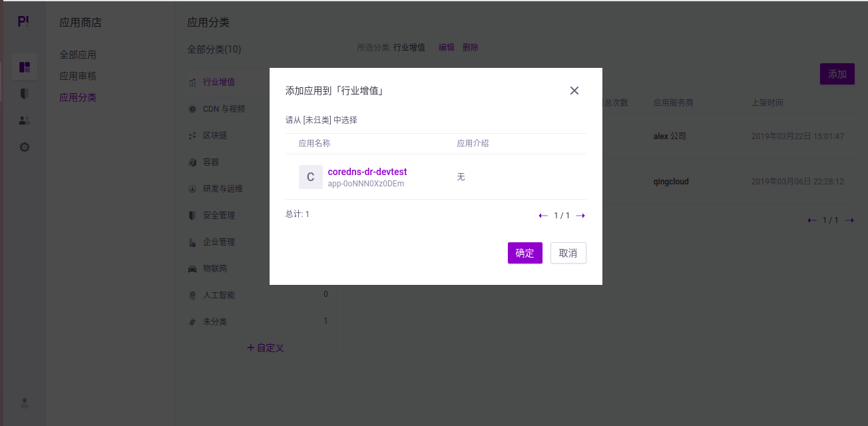Open the app store icon in sidebar
Screen dimensions: 868x426
point(24,67)
